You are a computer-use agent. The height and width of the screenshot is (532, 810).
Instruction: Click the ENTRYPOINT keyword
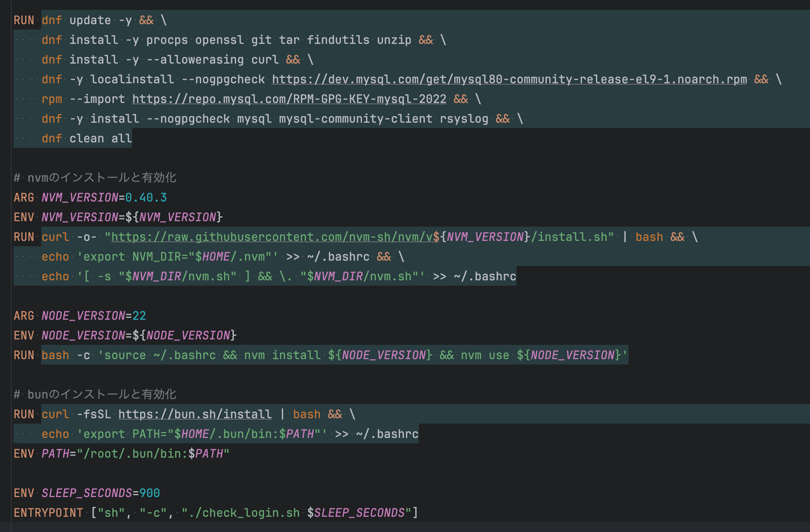[48, 513]
